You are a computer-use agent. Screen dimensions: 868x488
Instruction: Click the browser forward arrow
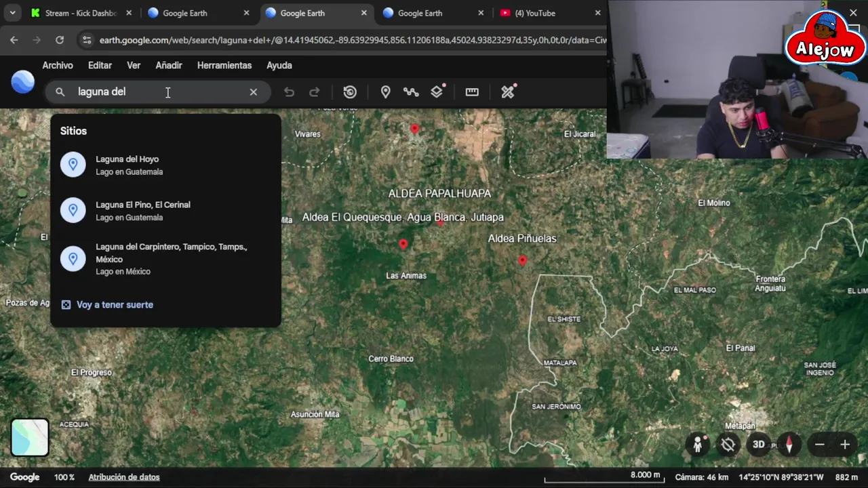pyautogui.click(x=37, y=40)
